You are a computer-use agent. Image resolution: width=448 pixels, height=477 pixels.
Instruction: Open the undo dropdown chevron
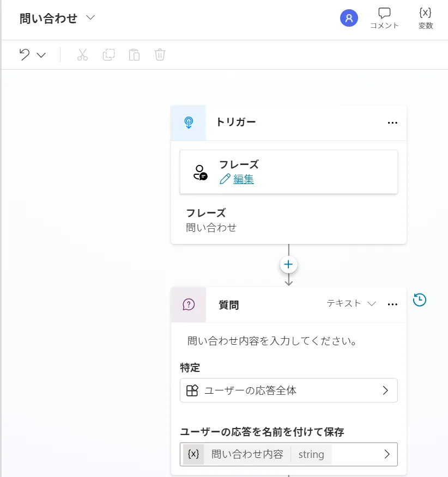click(x=41, y=55)
